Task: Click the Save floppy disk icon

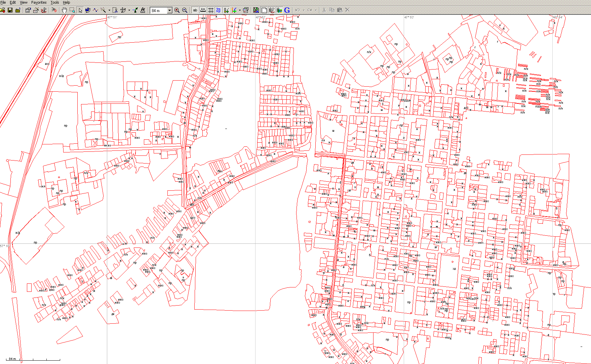Action: pos(10,10)
